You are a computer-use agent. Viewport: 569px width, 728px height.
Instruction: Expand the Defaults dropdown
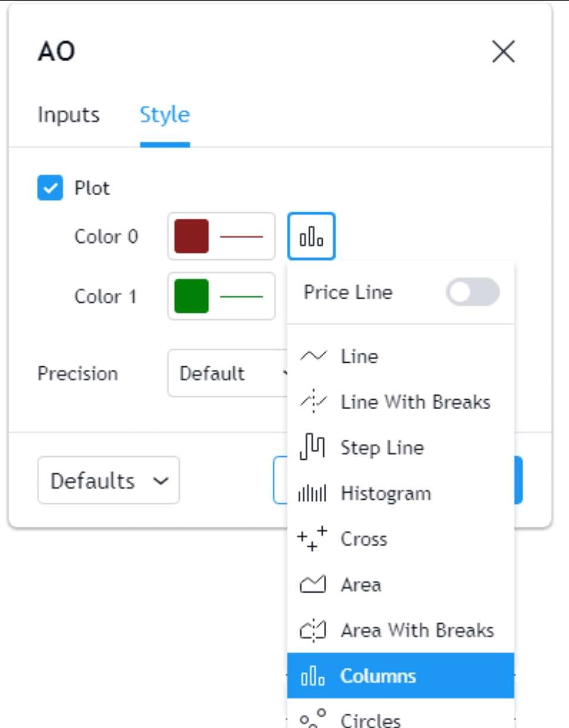108,480
